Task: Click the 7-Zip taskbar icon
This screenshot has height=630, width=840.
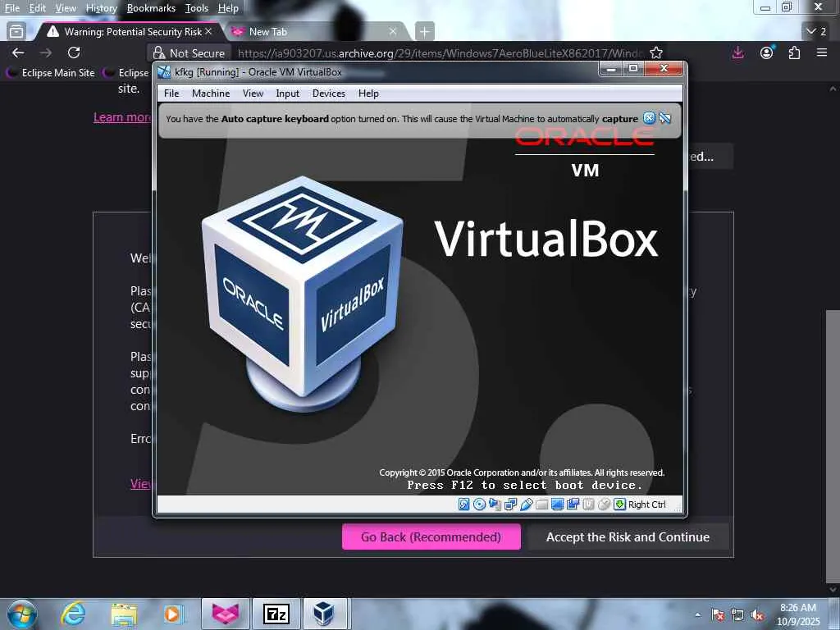Action: pyautogui.click(x=276, y=614)
